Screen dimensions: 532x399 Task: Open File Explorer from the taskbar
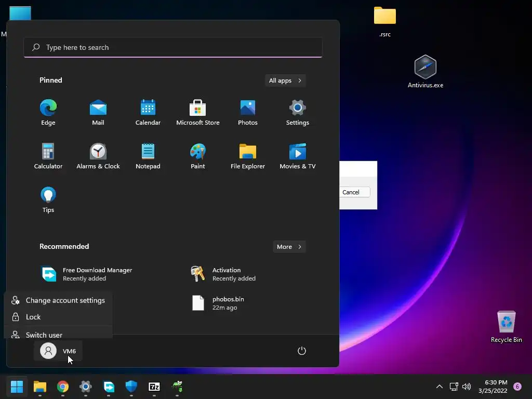pyautogui.click(x=40, y=387)
